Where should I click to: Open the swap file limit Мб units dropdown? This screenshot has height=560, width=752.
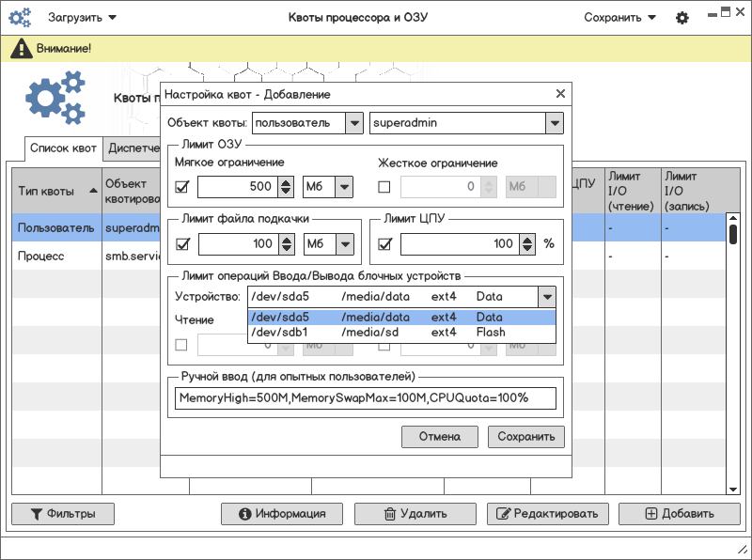pyautogui.click(x=345, y=244)
